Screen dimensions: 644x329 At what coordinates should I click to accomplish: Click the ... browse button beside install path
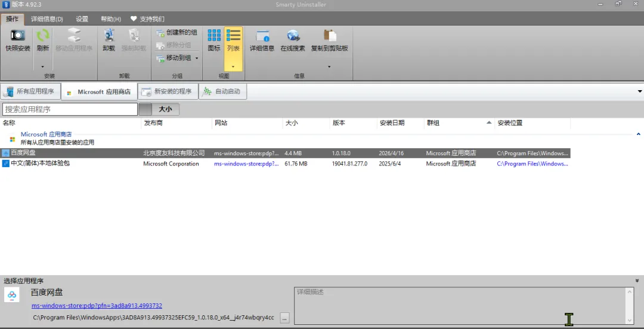tap(285, 318)
